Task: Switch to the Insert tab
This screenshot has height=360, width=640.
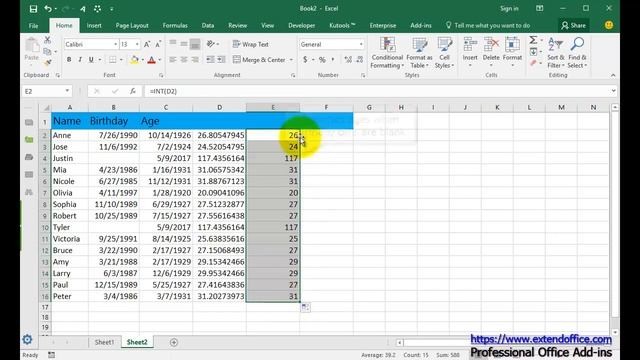Action: pos(94,25)
